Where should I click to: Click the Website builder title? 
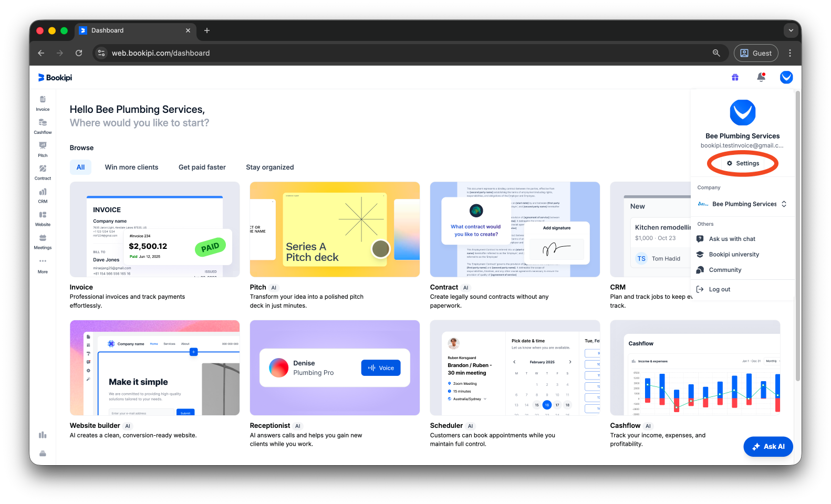coord(95,426)
